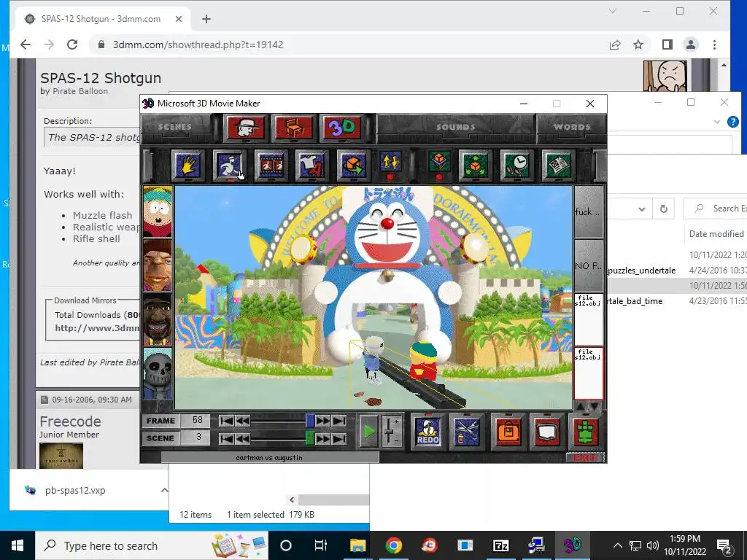Step back one frame on Frame row
The width and height of the screenshot is (747, 560).
242,421
